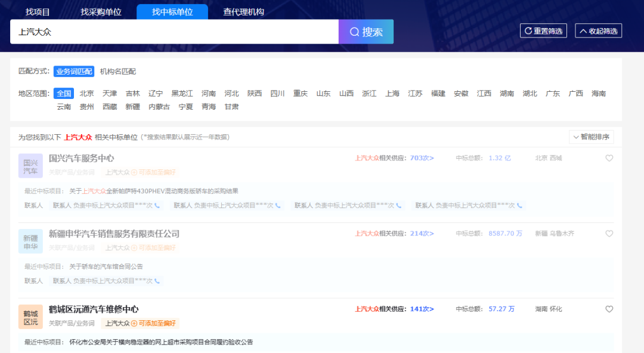
Task: Open 国兴汽车服务中心 company page
Action: pyautogui.click(x=81, y=158)
